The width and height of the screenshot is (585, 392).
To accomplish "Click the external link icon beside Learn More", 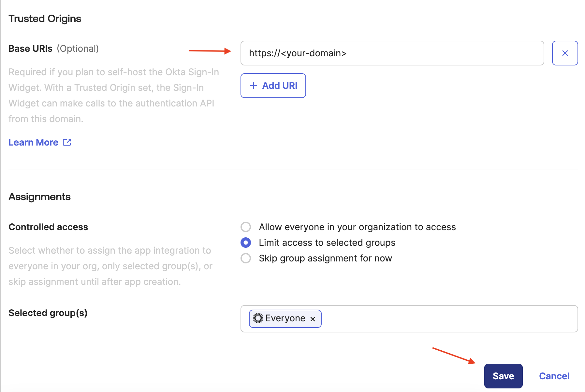I will coord(67,142).
